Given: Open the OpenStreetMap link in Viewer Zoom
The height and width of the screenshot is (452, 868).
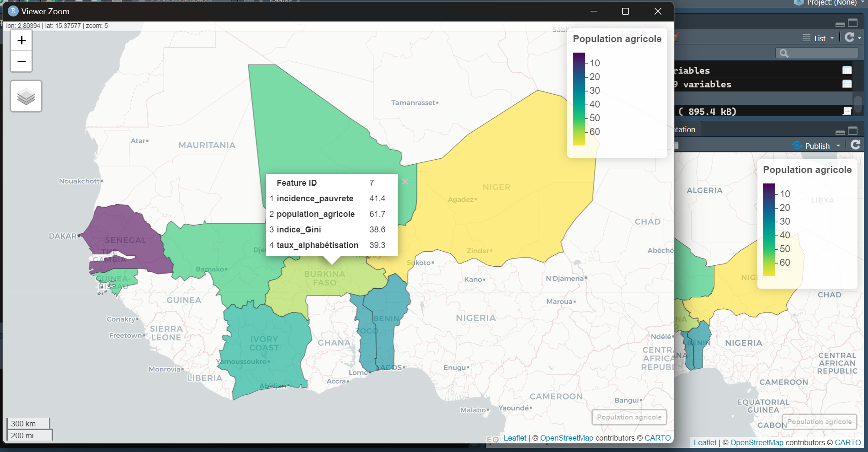Looking at the screenshot, I should click(566, 438).
